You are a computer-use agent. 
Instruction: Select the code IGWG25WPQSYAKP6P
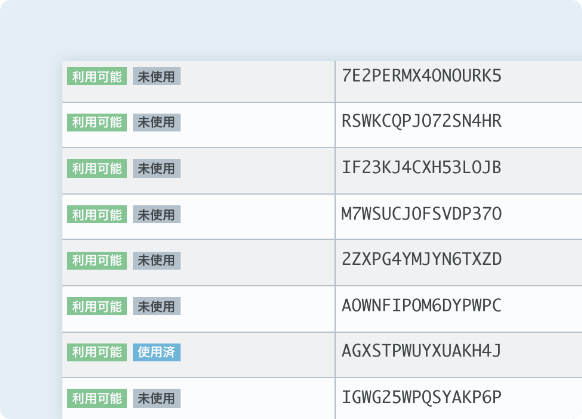[x=422, y=397]
